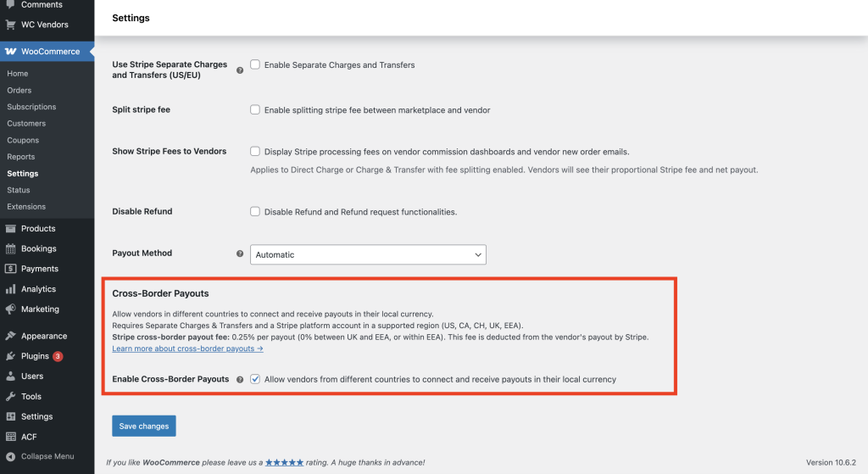Screen dimensions: 868x474
Task: Click the Plugins update count badge
Action: click(58, 356)
